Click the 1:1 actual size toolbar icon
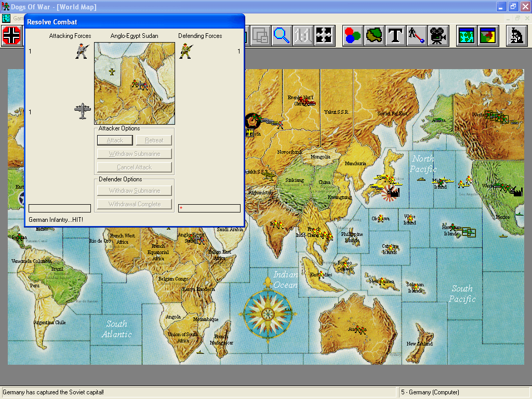The height and width of the screenshot is (399, 532). click(303, 35)
